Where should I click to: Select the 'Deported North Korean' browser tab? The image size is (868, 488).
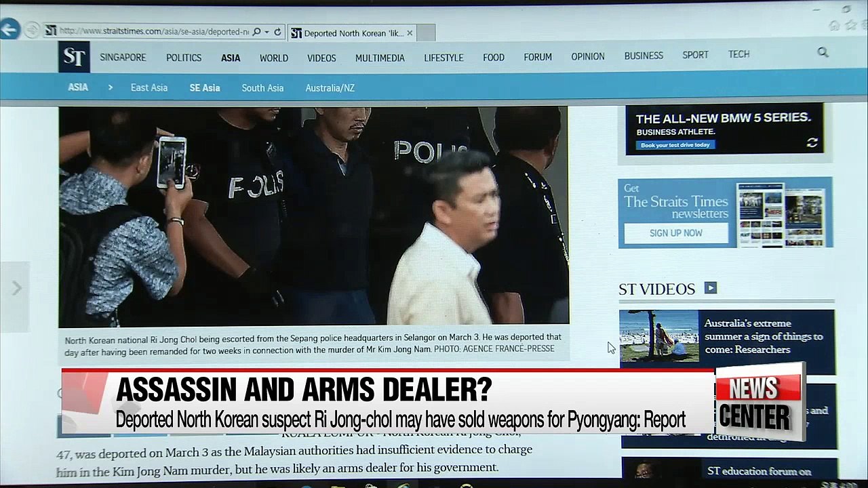(x=352, y=33)
